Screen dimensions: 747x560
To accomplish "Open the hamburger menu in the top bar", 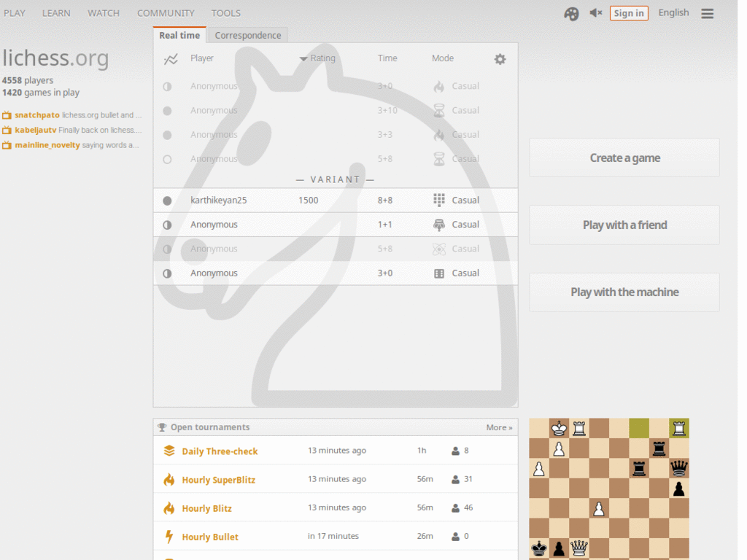I will 708,13.
